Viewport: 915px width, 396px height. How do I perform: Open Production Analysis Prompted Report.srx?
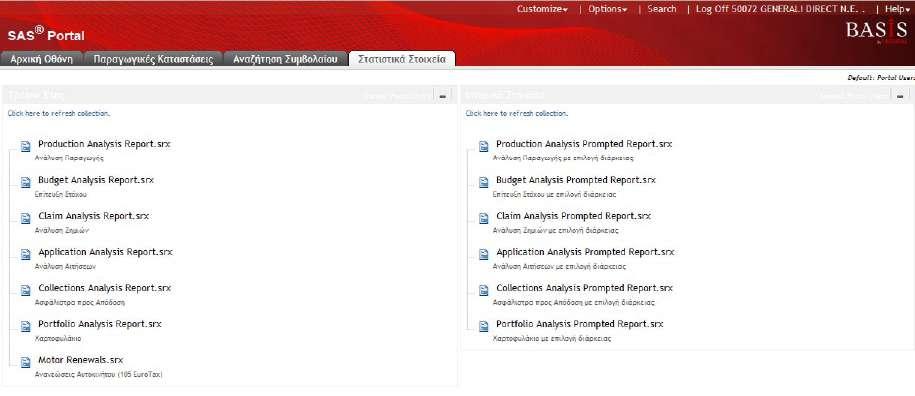[584, 144]
